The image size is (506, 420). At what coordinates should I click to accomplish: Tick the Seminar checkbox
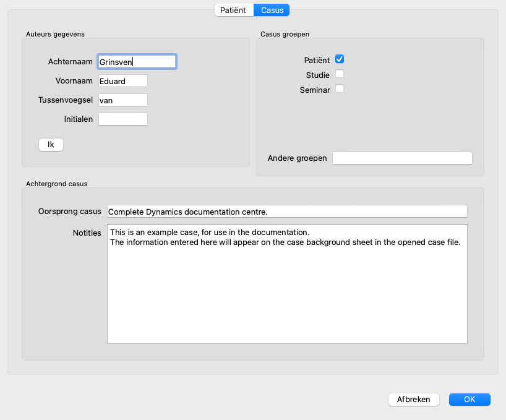[339, 88]
